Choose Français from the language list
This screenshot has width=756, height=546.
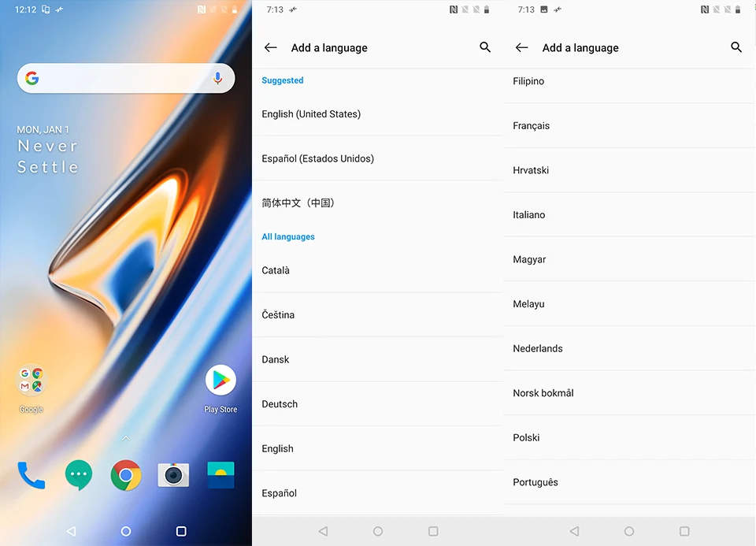pos(629,125)
